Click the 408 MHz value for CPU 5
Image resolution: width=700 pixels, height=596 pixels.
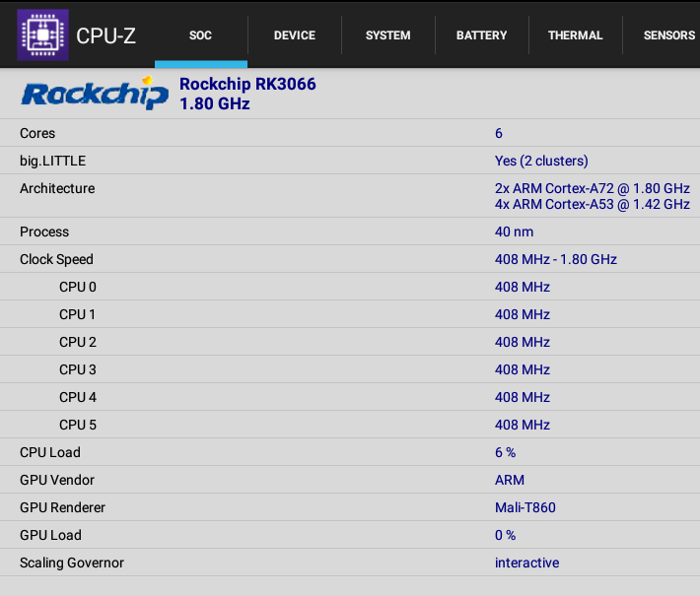pyautogui.click(x=523, y=425)
